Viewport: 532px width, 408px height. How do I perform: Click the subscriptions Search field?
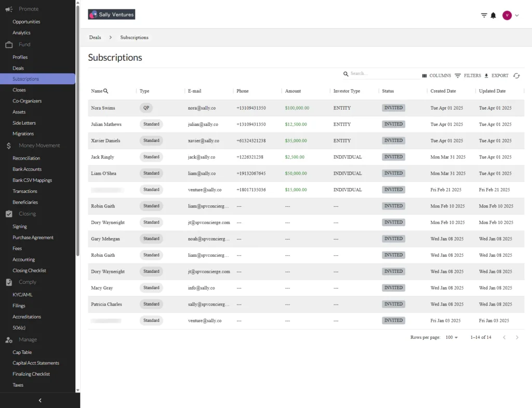(383, 74)
